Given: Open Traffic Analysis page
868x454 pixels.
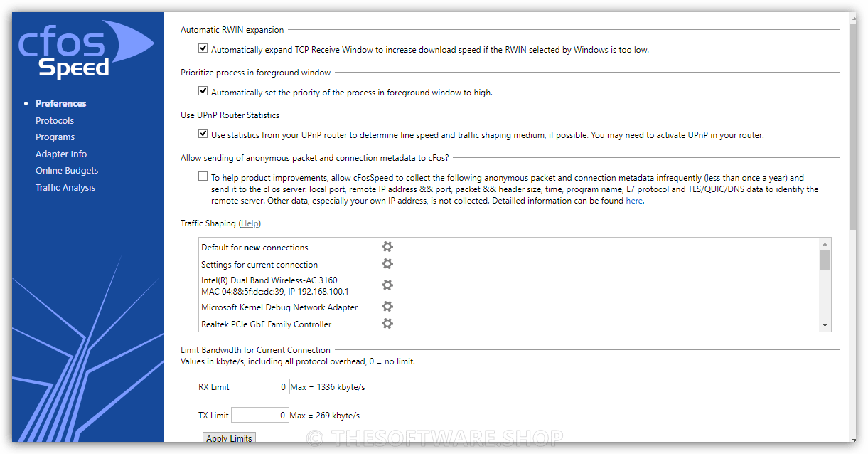Looking at the screenshot, I should click(65, 187).
